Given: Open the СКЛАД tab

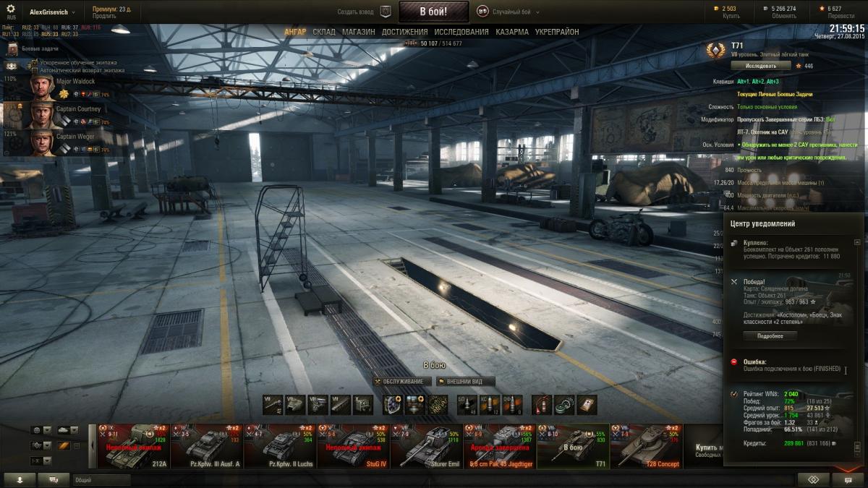Looking at the screenshot, I should pos(324,32).
